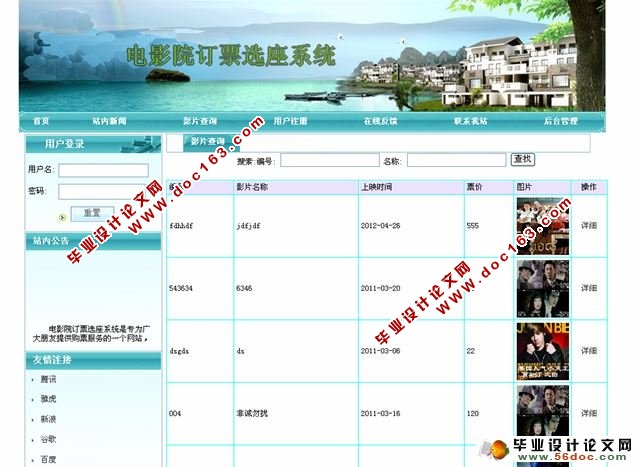Viewport: 642px width, 467px height.
Task: Click the movie ID cell fdhhdf
Action: (x=181, y=226)
